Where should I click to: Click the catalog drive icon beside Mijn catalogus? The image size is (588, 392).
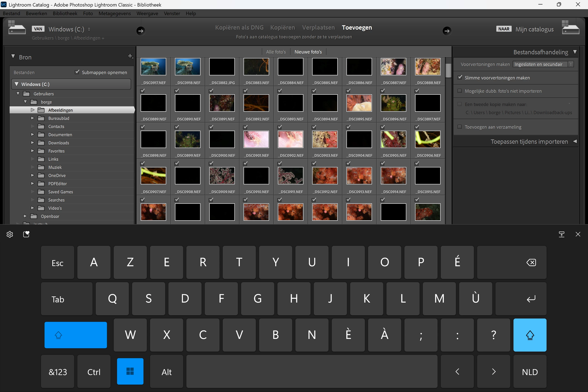click(x=570, y=28)
